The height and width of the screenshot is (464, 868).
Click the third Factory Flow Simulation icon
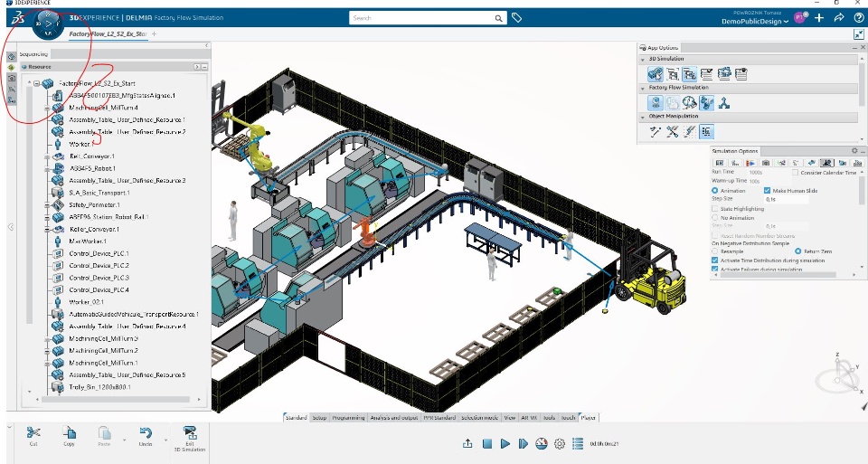coord(689,102)
